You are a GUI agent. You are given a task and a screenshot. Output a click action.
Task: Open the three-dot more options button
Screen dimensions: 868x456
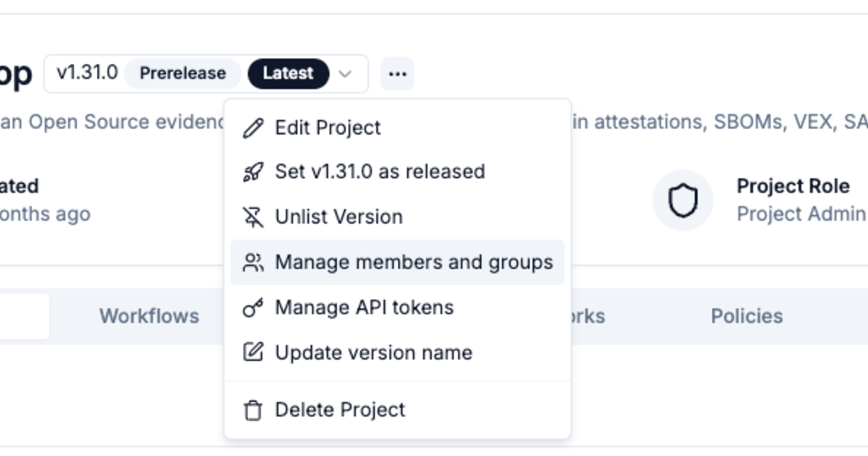click(x=397, y=74)
